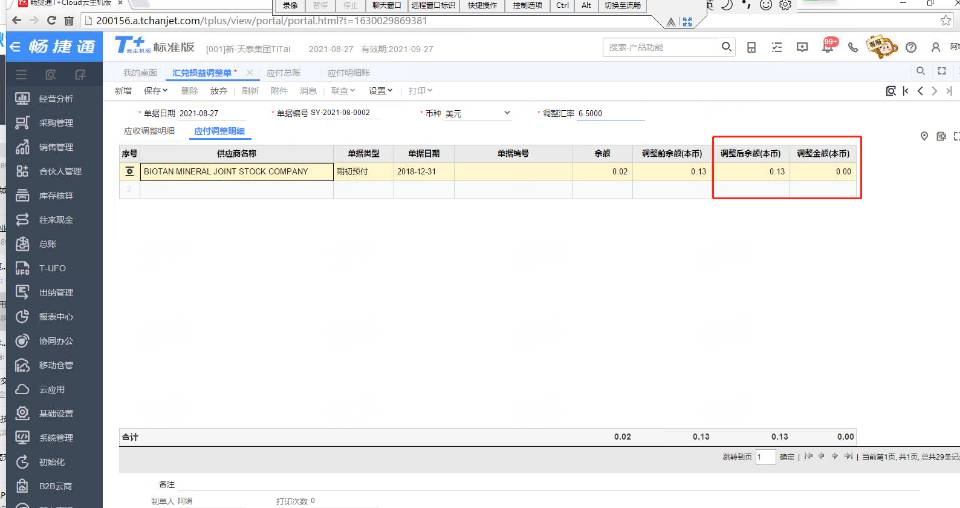960x508 pixels.
Task: Click 确定 confirm next to page jump
Action: click(x=786, y=457)
